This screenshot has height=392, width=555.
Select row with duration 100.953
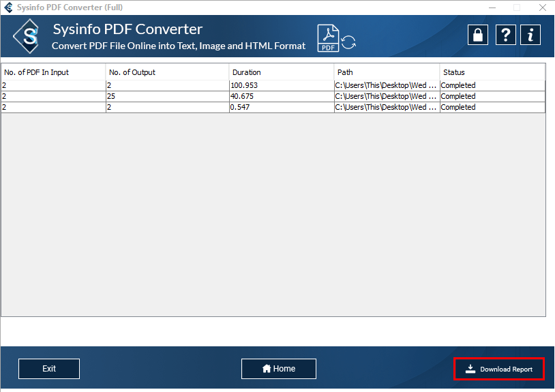tap(281, 85)
